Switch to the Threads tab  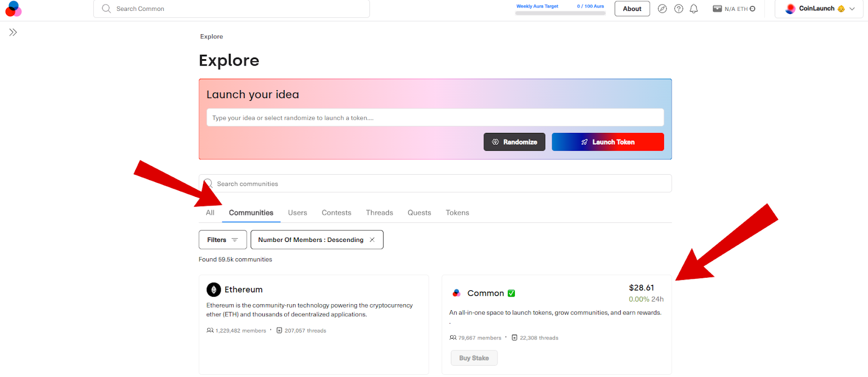click(379, 213)
